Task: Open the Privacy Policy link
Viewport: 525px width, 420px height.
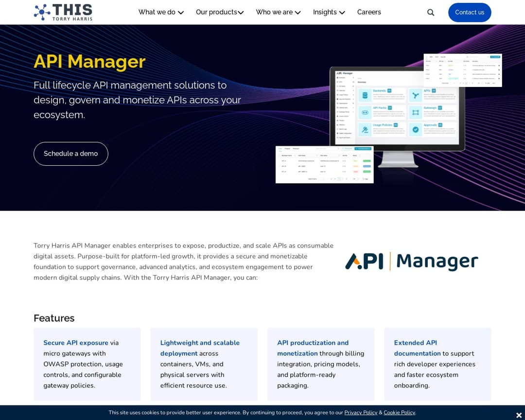Action: pos(361,413)
